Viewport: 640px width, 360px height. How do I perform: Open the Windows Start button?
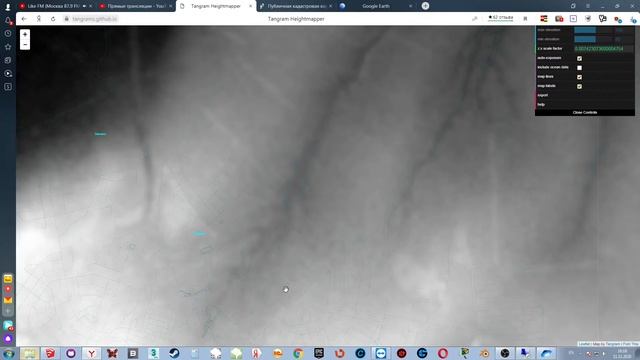click(x=8, y=353)
